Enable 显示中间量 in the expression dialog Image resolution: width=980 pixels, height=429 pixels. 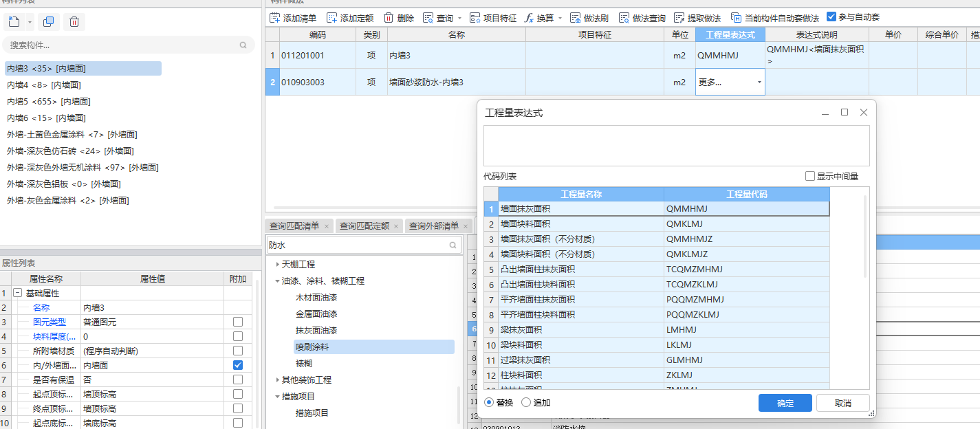coord(810,177)
